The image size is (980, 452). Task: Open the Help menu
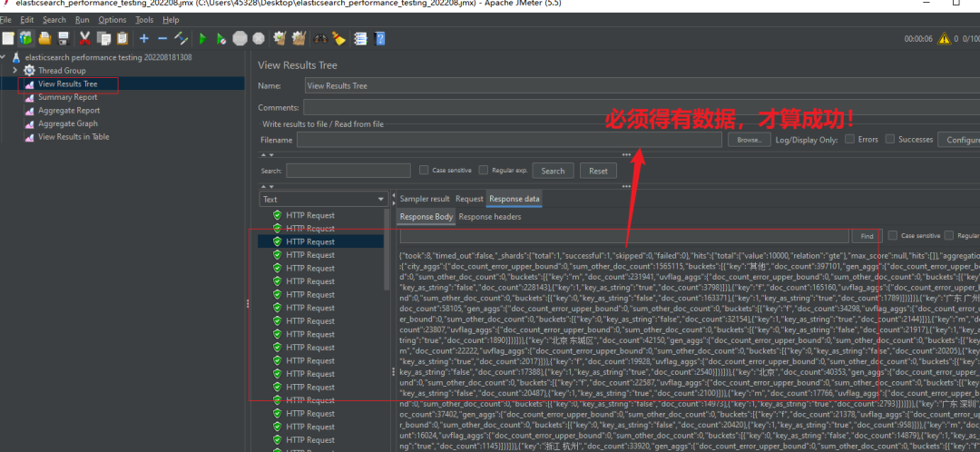[x=171, y=20]
